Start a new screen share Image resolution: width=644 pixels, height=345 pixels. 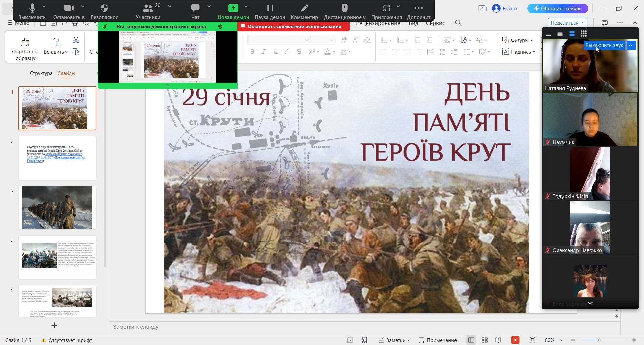click(233, 12)
